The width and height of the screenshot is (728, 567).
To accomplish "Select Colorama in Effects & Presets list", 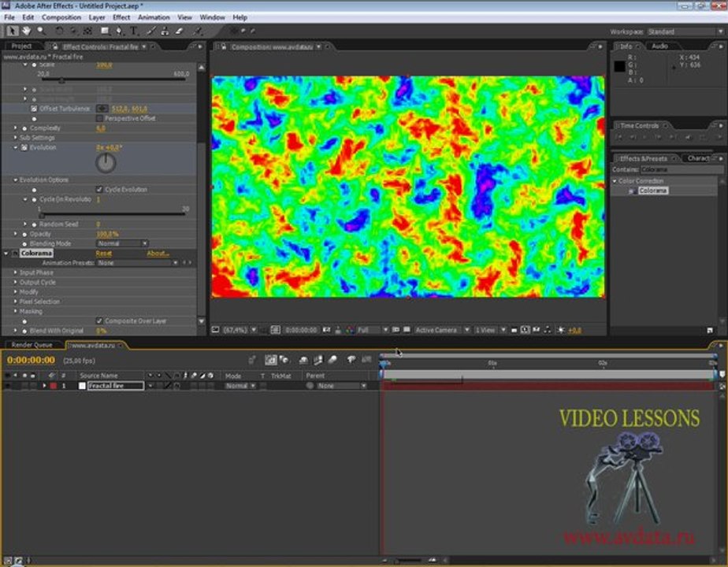I will [x=653, y=191].
